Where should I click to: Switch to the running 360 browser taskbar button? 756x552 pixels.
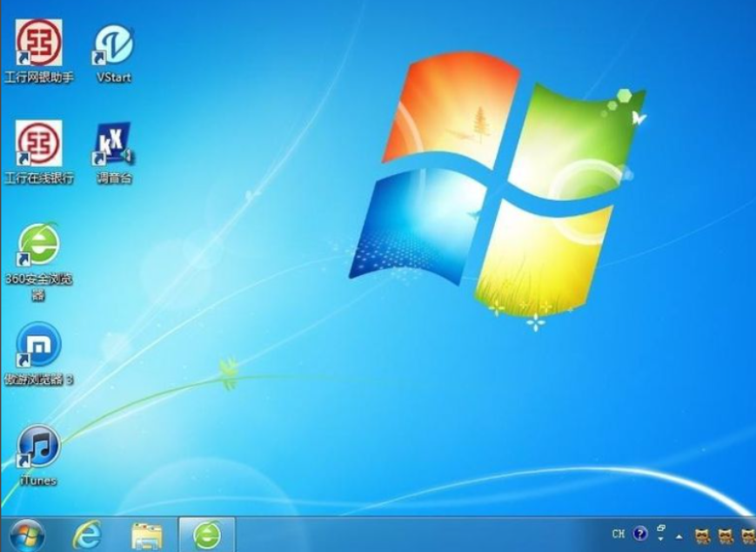207,535
